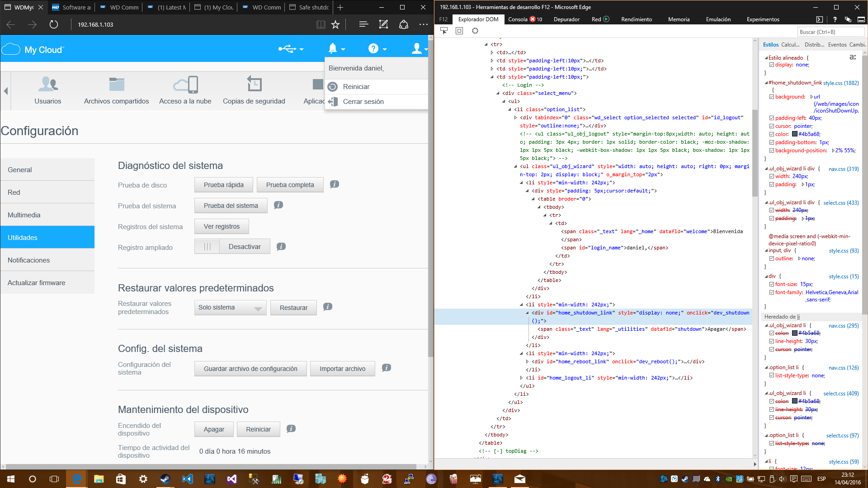This screenshot has width=868, height=488.
Task: Select Cerrar sesión from user menu
Action: (x=363, y=102)
